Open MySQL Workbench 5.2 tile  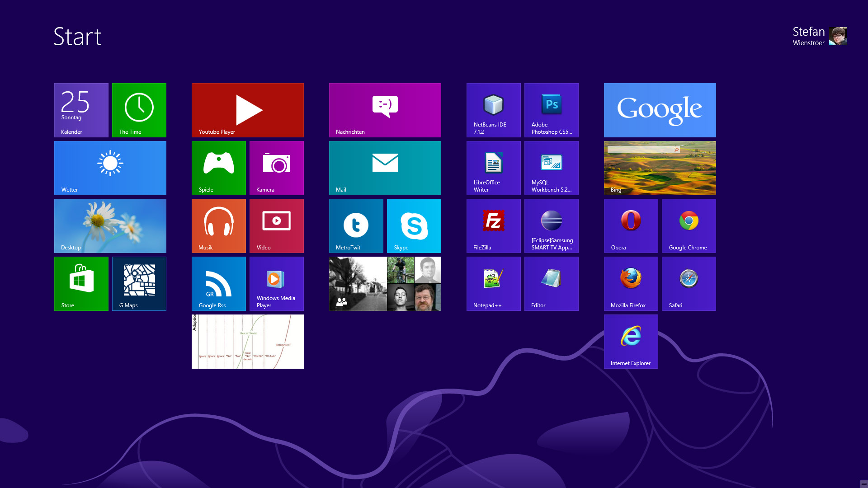click(x=552, y=168)
